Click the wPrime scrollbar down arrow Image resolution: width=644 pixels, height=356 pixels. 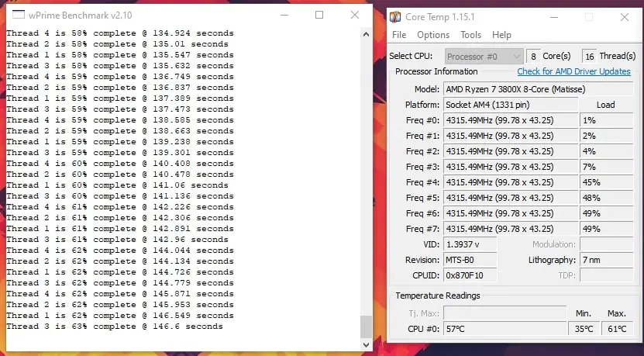[366, 345]
